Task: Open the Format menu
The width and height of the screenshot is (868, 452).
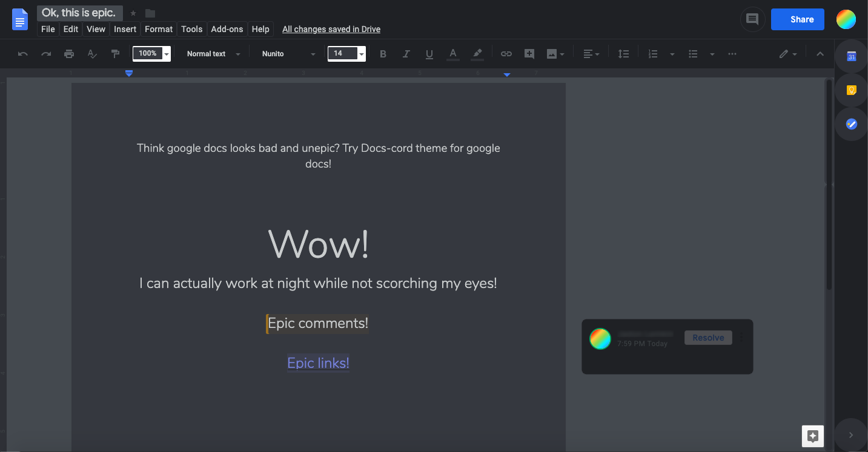Action: [x=158, y=29]
